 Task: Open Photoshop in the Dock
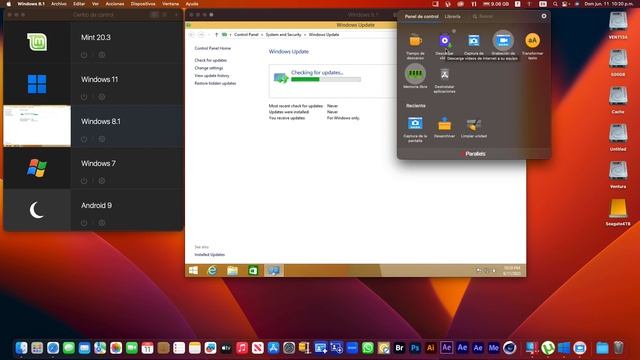415,348
